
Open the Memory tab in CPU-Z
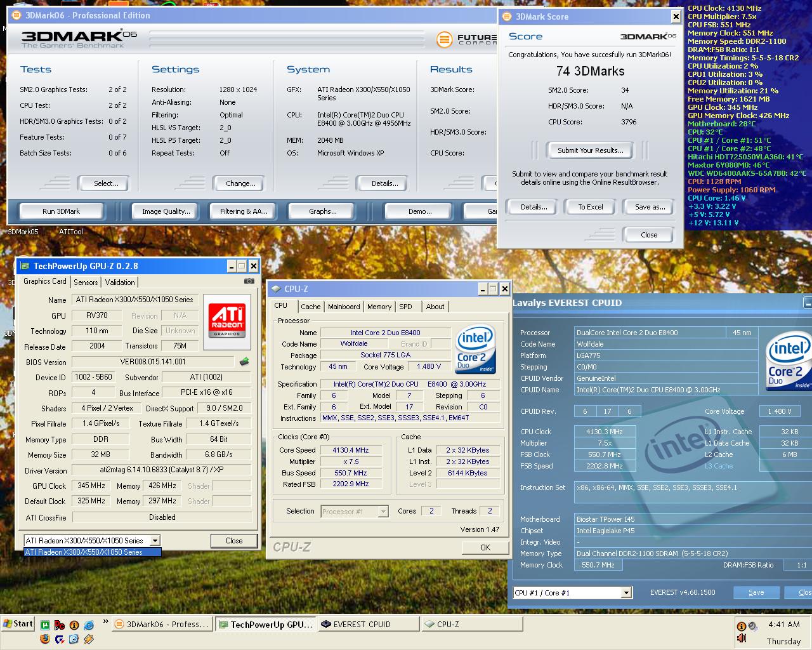[379, 307]
